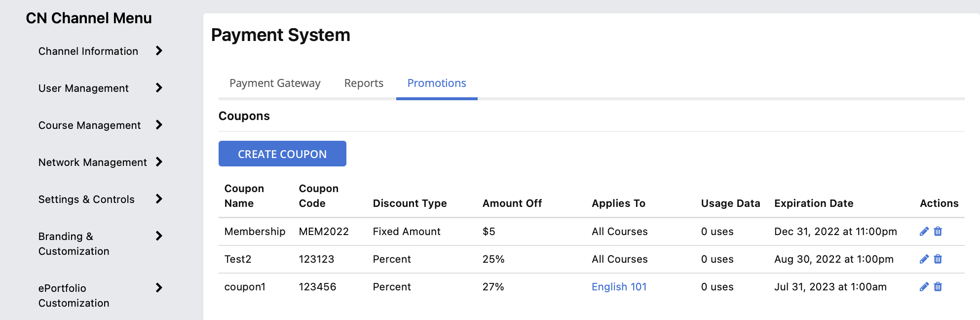Expand ePortfolio Customization chevron
The height and width of the screenshot is (320, 980).
(x=159, y=288)
